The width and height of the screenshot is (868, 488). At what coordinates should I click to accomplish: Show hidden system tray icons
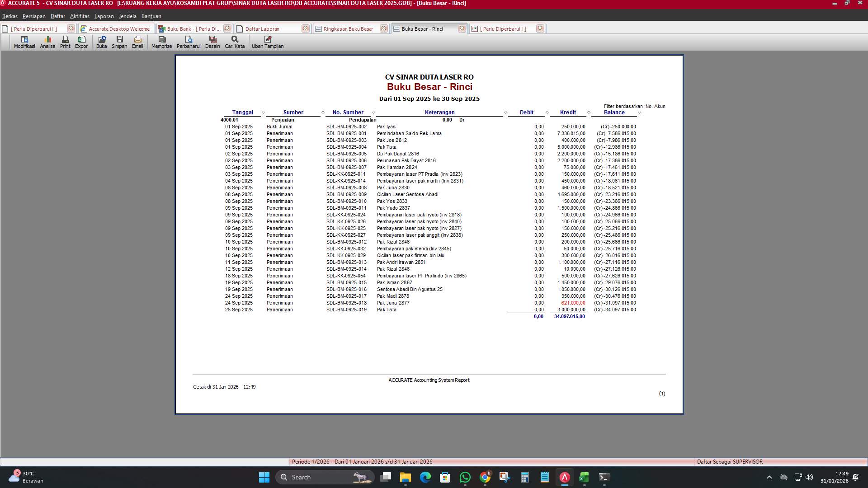pos(769,477)
